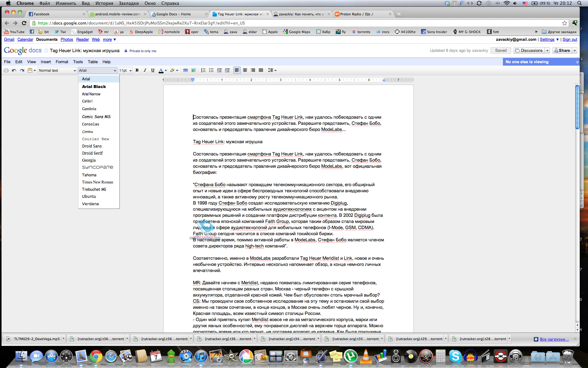
Task: Open the Skype icon in the Dock
Action: pos(455,356)
